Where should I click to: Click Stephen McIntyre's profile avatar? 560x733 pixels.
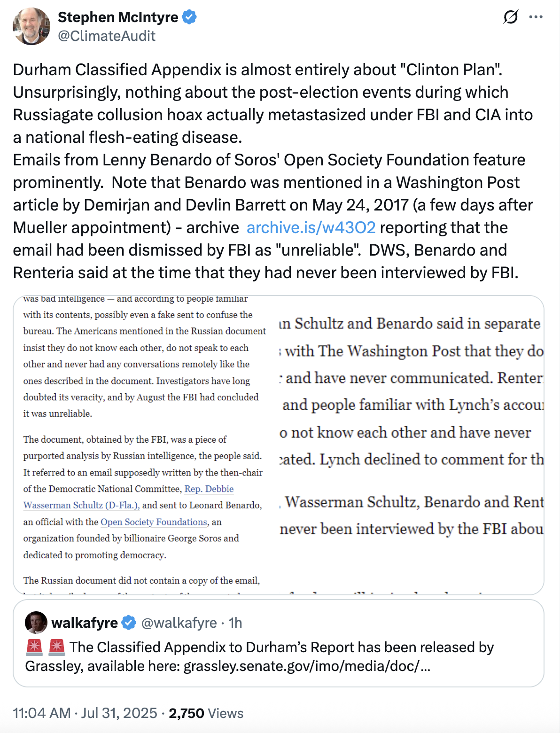pyautogui.click(x=31, y=26)
